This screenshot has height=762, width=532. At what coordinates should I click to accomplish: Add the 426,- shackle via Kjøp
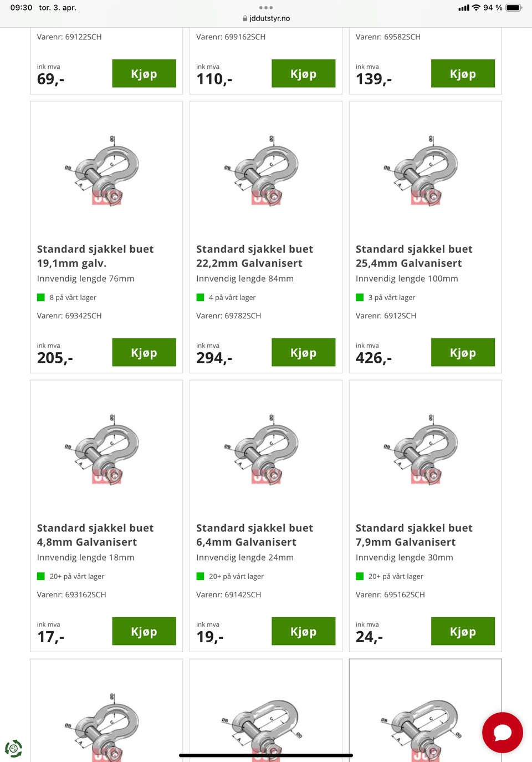463,353
